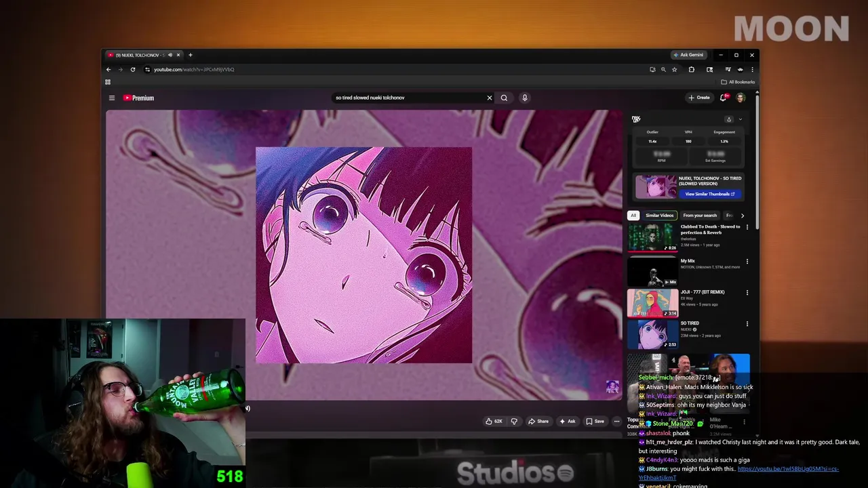Open options for Clubbed To Death video

[x=747, y=227]
